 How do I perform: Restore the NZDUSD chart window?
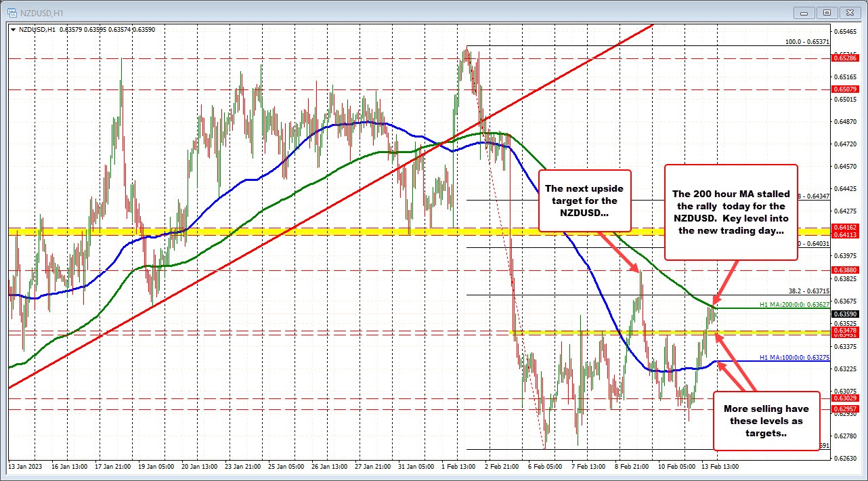pyautogui.click(x=827, y=12)
